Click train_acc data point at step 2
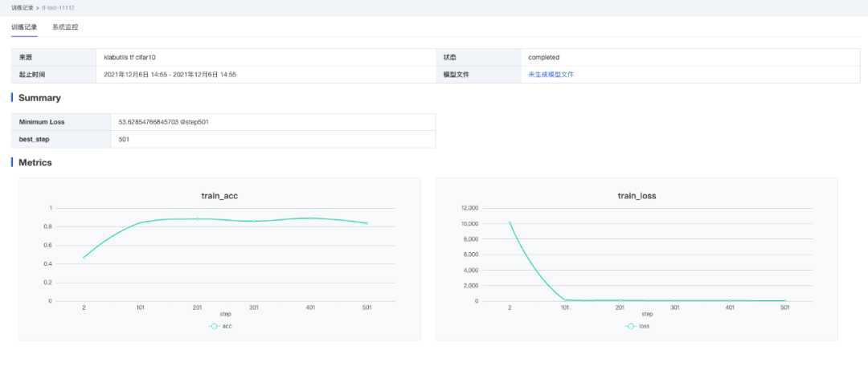This screenshot has width=868, height=387. tap(84, 258)
